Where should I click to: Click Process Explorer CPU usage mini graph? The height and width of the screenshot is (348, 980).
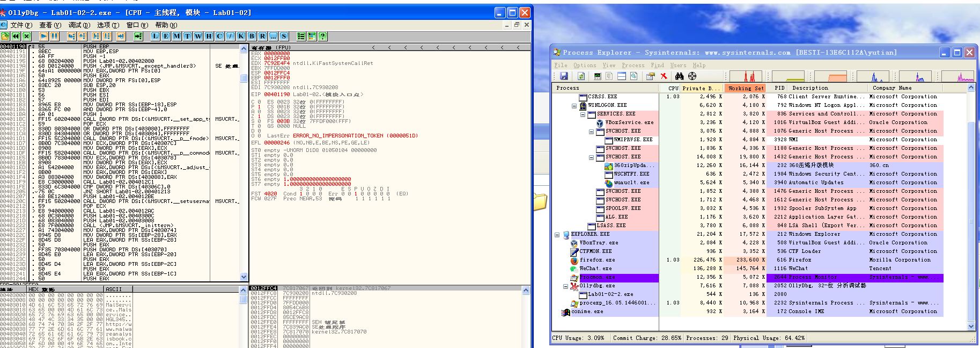(746, 76)
